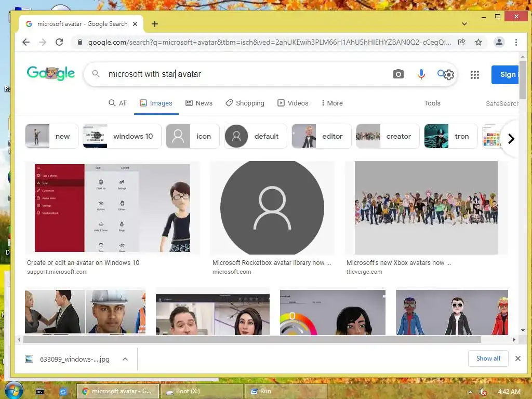Open "Microsoft's new Xbox avatars now" result
This screenshot has width=532, height=399.
(x=398, y=262)
